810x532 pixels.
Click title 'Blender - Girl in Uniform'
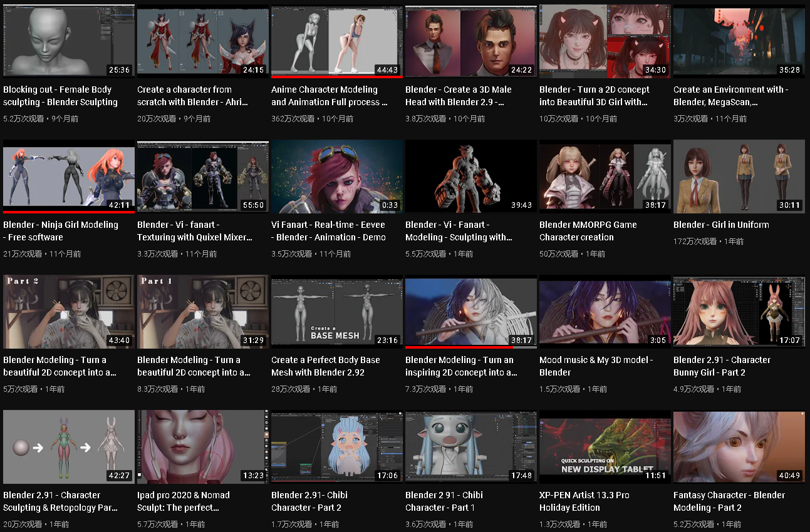721,225
